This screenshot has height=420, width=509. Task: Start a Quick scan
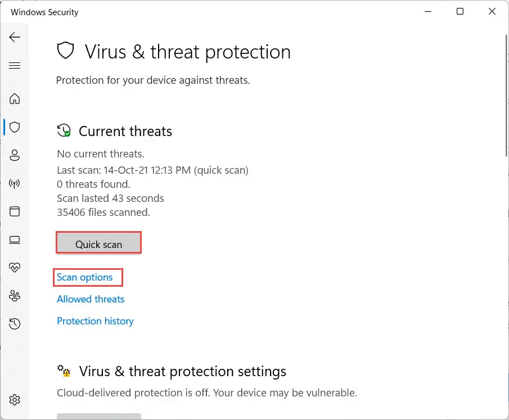point(98,243)
